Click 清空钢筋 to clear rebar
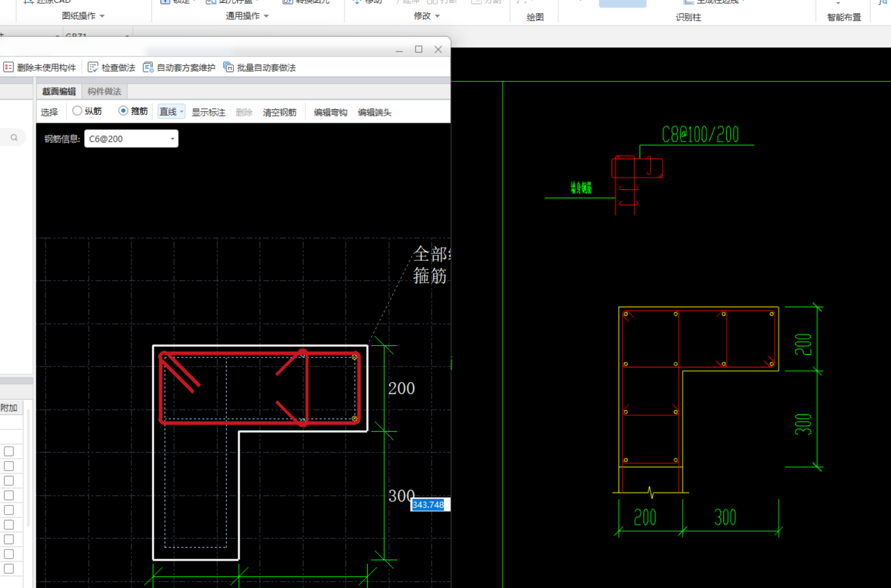 tap(280, 112)
